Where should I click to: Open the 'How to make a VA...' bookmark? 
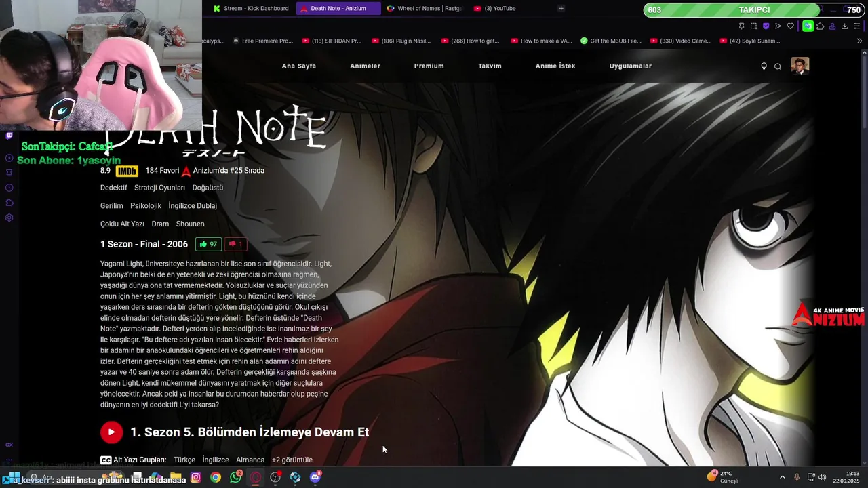pyautogui.click(x=540, y=41)
